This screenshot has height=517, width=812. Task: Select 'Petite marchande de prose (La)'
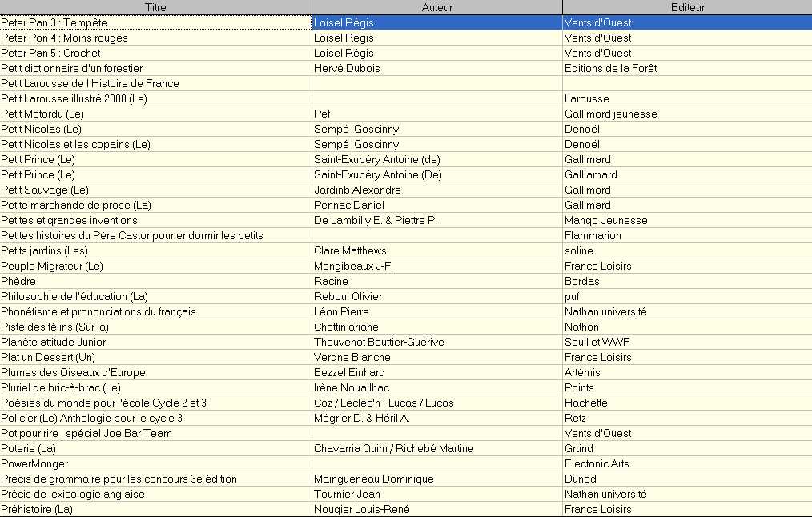click(x=76, y=205)
